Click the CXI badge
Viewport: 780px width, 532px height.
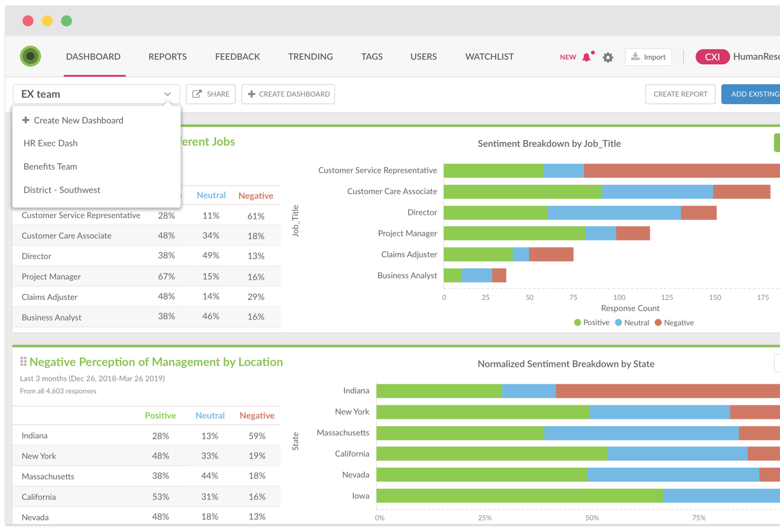pos(712,57)
